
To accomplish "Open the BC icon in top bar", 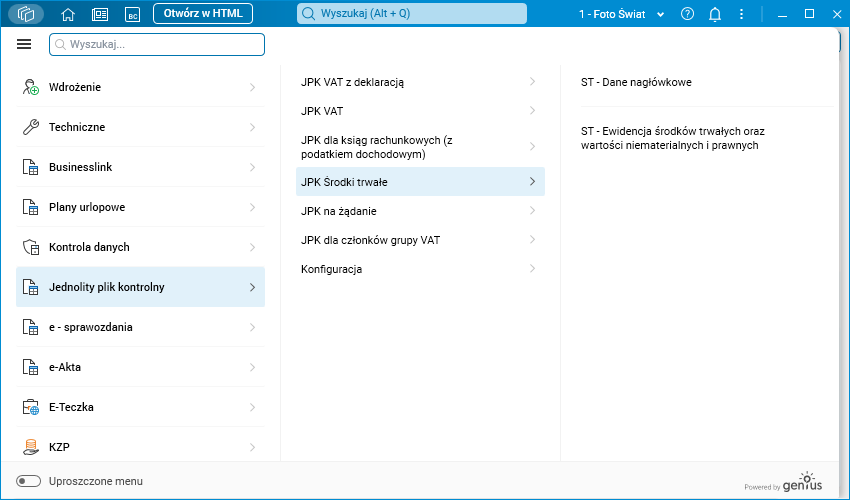I will coord(131,14).
